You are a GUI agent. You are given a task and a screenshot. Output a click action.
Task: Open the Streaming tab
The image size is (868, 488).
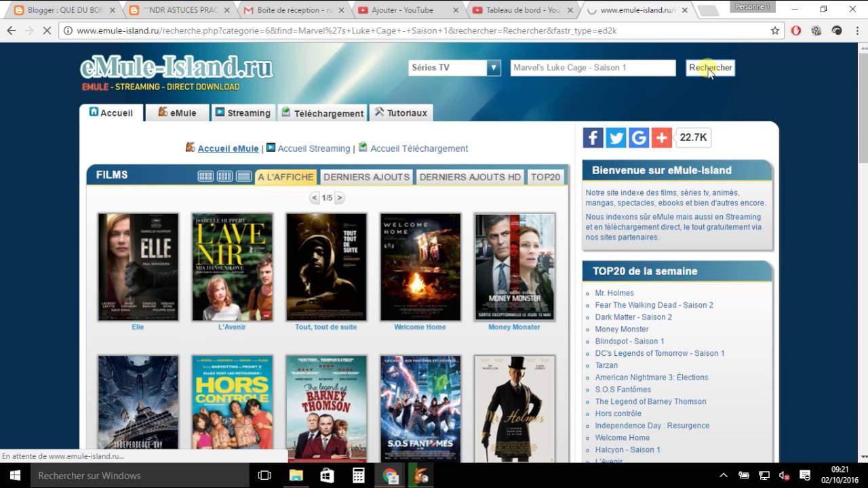click(x=243, y=113)
